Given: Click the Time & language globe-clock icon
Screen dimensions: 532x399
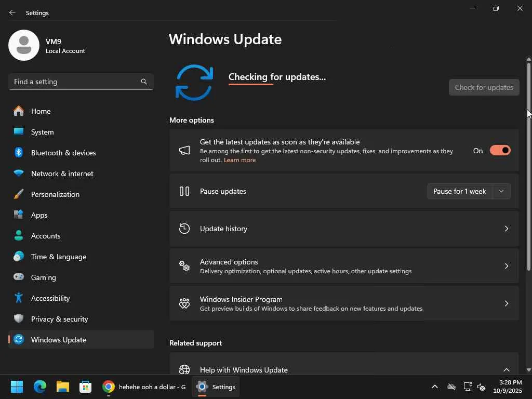Looking at the screenshot, I should coord(19,256).
